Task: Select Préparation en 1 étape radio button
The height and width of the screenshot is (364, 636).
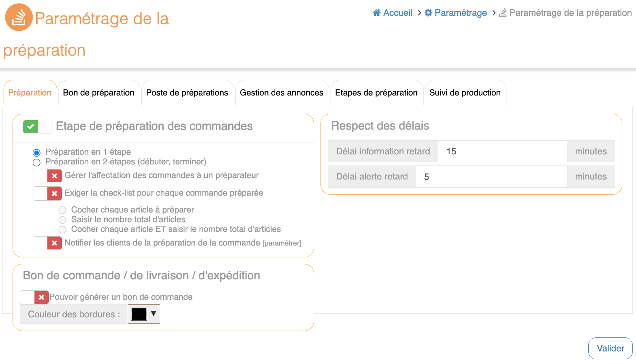Action: click(x=37, y=153)
